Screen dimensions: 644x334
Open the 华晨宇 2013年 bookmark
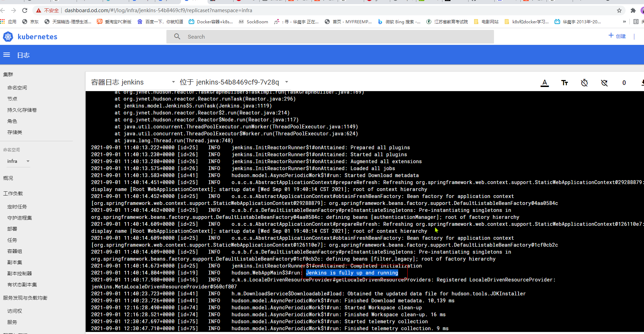pos(578,22)
